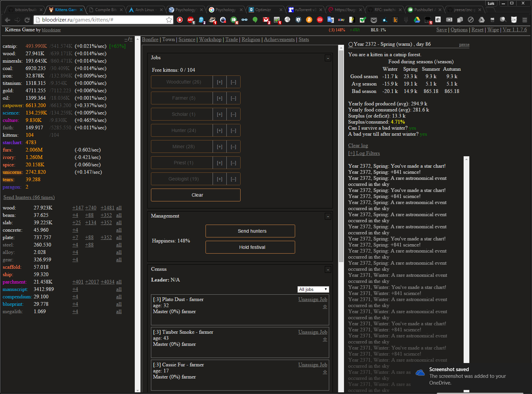The height and width of the screenshot is (394, 532).
Task: Open the Google Drive extension icon
Action: tap(417, 20)
